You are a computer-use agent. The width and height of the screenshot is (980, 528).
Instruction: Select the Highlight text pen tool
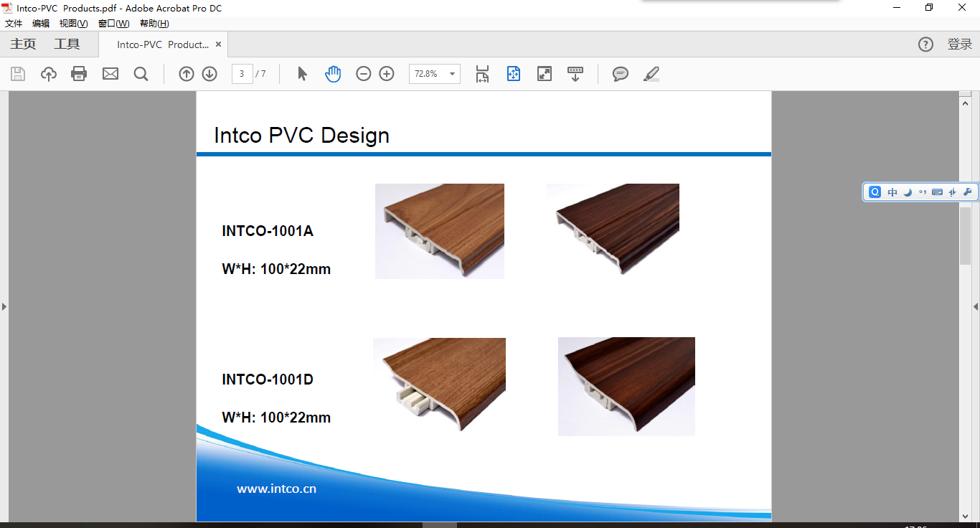[x=651, y=74]
